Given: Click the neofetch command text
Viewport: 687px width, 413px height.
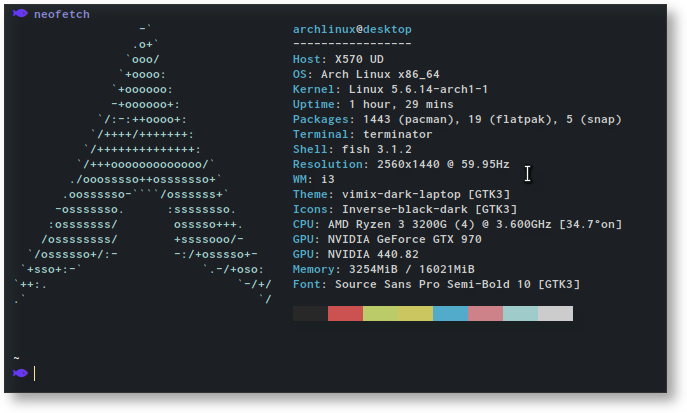Looking at the screenshot, I should (x=62, y=14).
